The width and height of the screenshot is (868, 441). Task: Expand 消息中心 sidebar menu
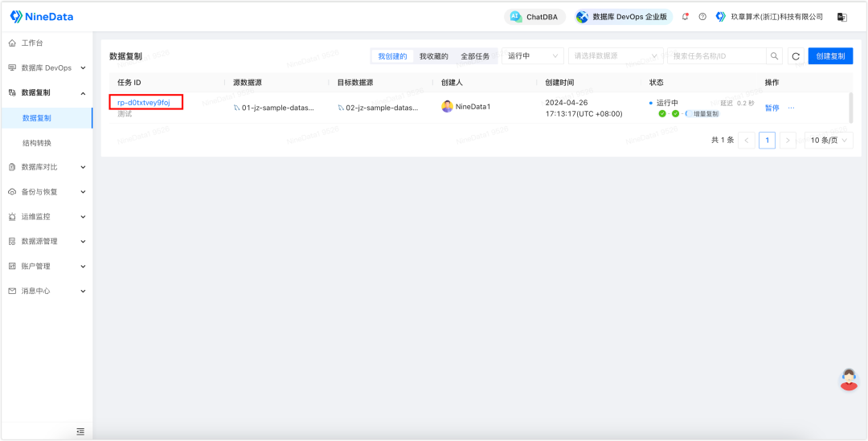pos(46,291)
